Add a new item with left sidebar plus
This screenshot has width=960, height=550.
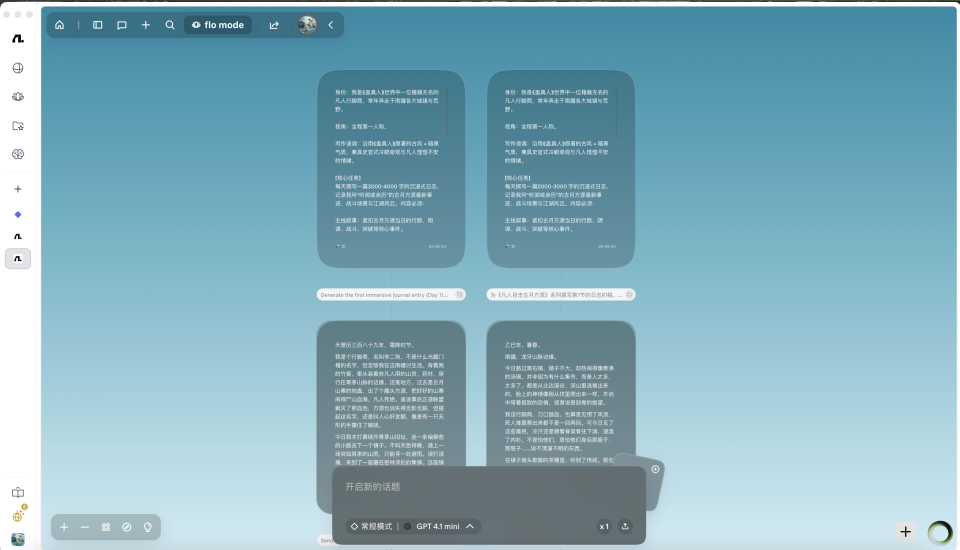pos(18,189)
